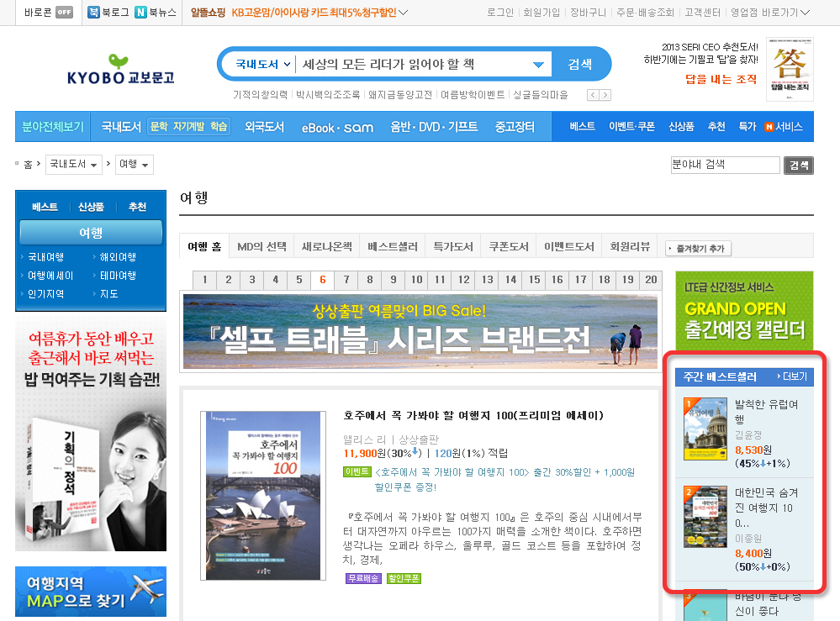
Task: Click the 즐겨찾기 추가 button
Action: 698,249
